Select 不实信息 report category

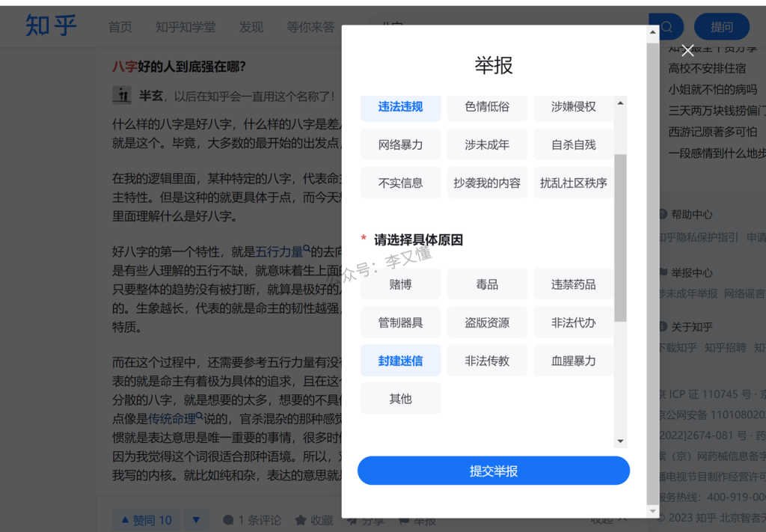(400, 183)
